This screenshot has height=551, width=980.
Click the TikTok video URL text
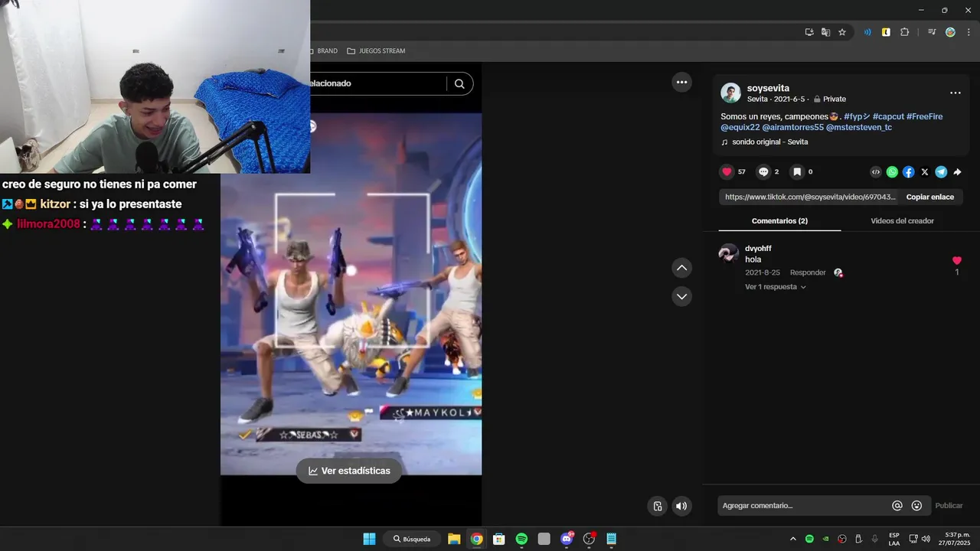tap(810, 197)
